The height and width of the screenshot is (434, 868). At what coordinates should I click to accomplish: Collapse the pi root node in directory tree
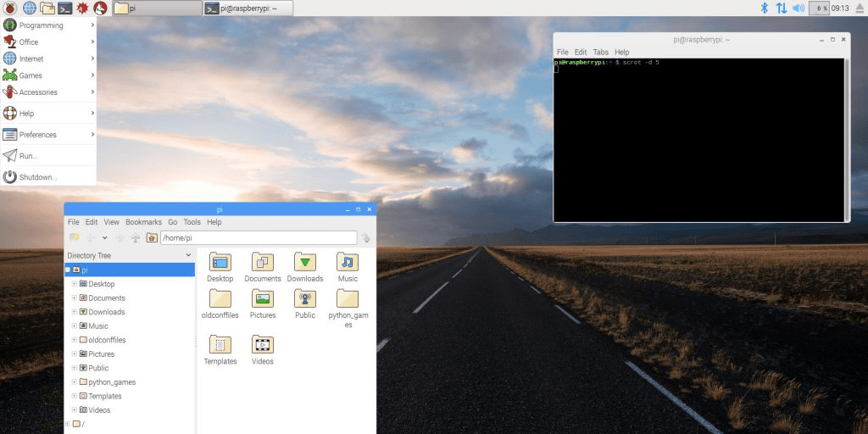pyautogui.click(x=68, y=270)
